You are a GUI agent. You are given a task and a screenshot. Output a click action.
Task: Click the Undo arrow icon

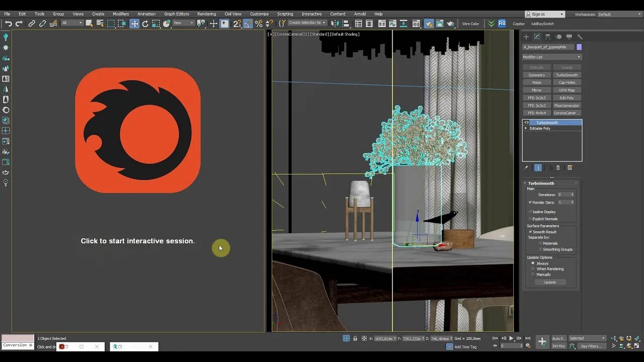[9, 24]
